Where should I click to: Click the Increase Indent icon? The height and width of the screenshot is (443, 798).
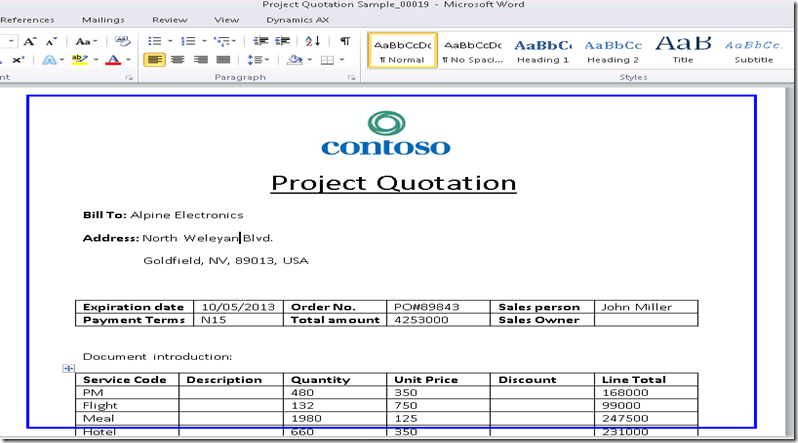pyautogui.click(x=282, y=41)
